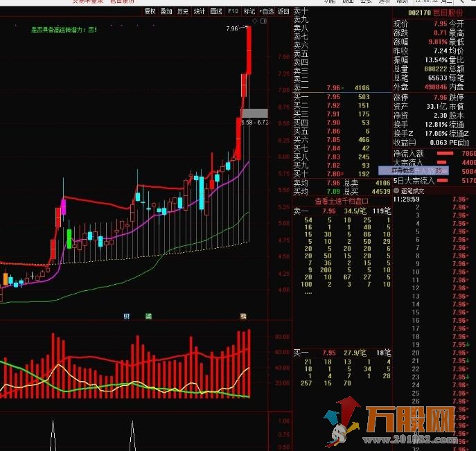Open the 复权 price adjustment option
The height and width of the screenshot is (451, 476).
150,12
